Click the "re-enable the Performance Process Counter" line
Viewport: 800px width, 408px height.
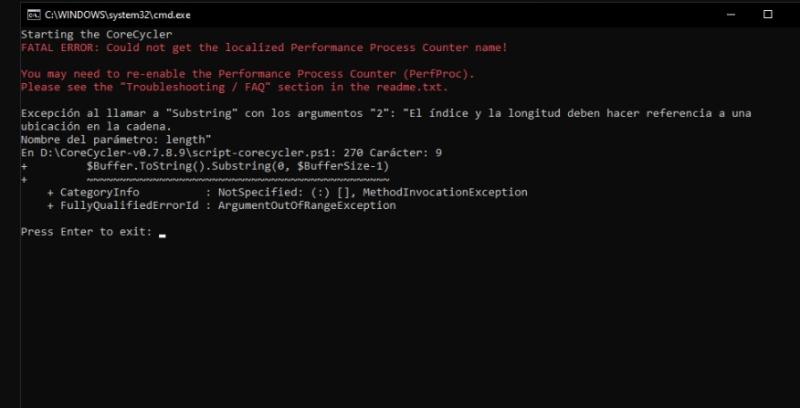click(248, 74)
